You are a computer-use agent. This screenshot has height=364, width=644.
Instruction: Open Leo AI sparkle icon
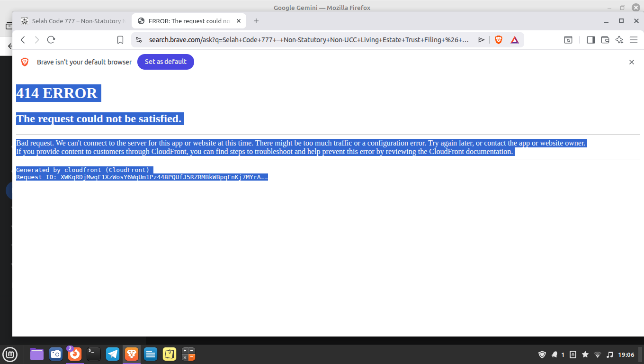[x=619, y=40]
